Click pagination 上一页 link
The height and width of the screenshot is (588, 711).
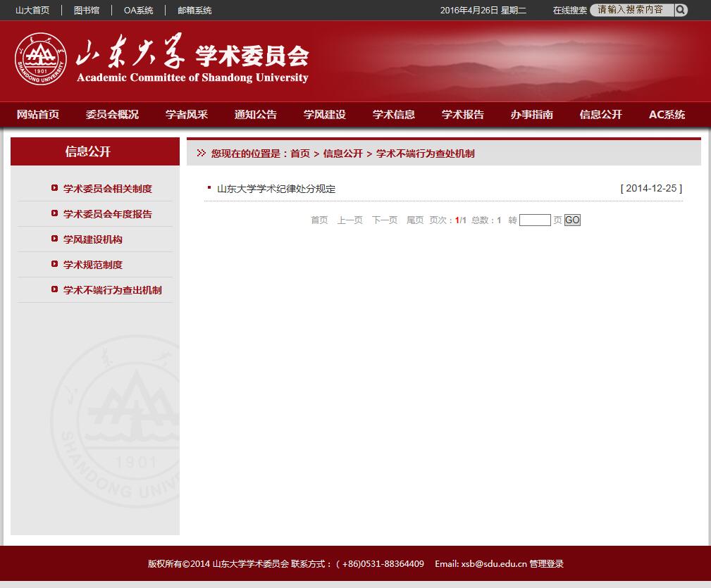[350, 220]
